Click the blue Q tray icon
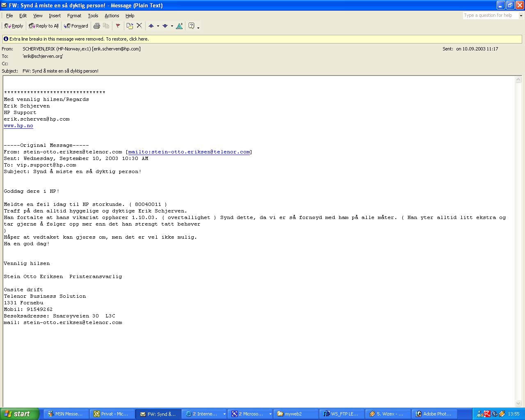525x420 pixels. coord(495,414)
